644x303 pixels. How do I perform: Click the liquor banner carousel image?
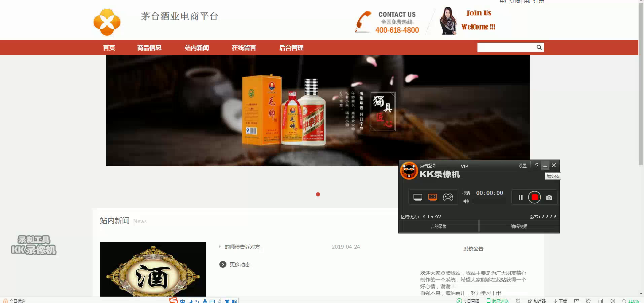pyautogui.click(x=318, y=110)
